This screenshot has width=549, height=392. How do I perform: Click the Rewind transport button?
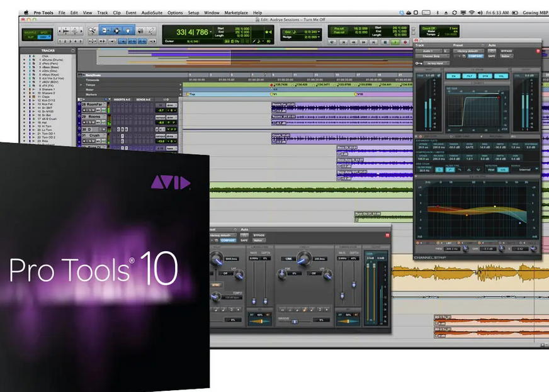354,42
